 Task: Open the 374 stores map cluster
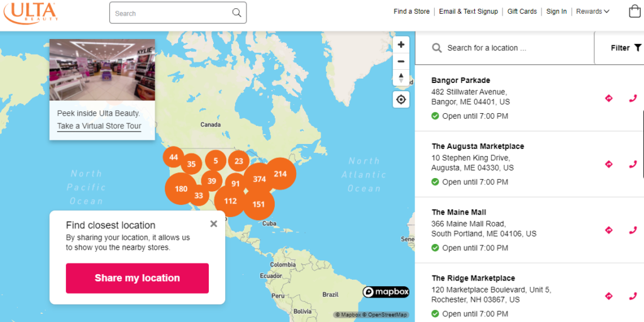tap(260, 179)
